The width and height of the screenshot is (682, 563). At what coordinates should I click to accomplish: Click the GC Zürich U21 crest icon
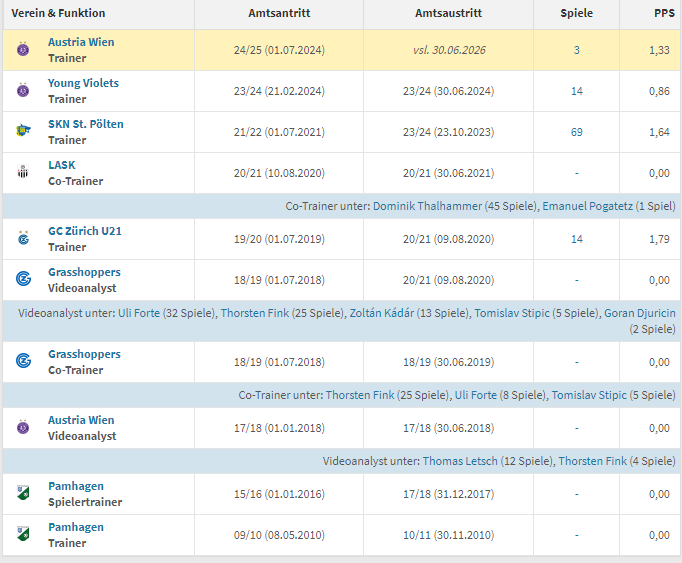tap(23, 239)
